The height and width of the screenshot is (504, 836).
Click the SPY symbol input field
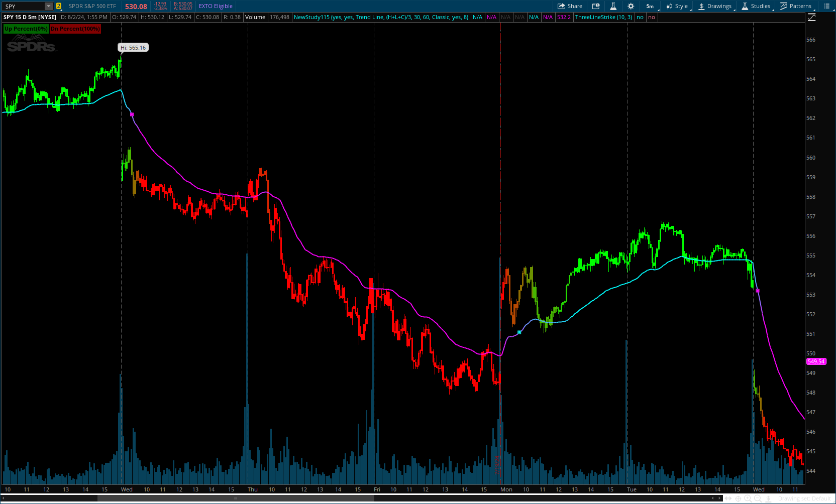23,7
